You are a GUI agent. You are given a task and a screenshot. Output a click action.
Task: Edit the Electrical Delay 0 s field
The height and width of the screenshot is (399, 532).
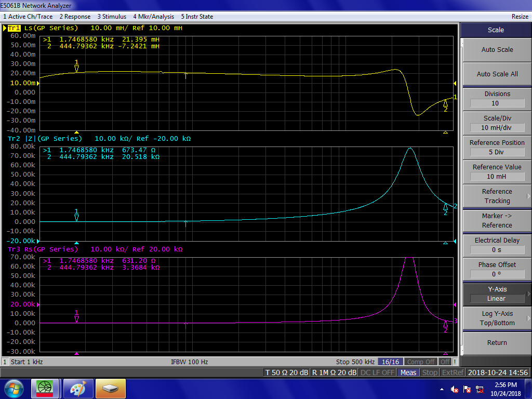click(x=497, y=250)
